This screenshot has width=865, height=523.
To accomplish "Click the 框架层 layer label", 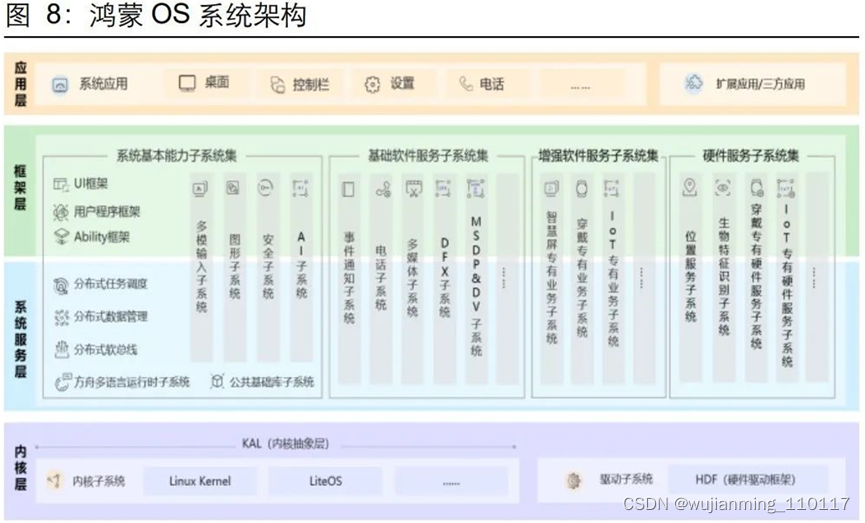I will pyautogui.click(x=20, y=188).
